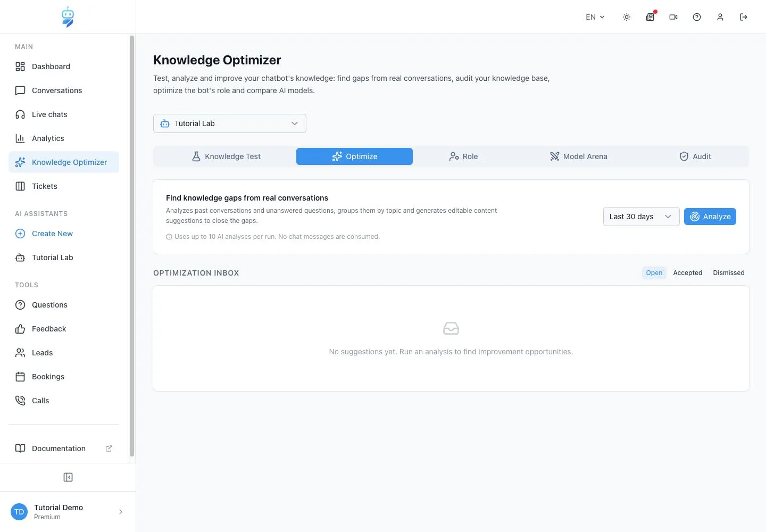Open Calls under Tools

click(64, 401)
